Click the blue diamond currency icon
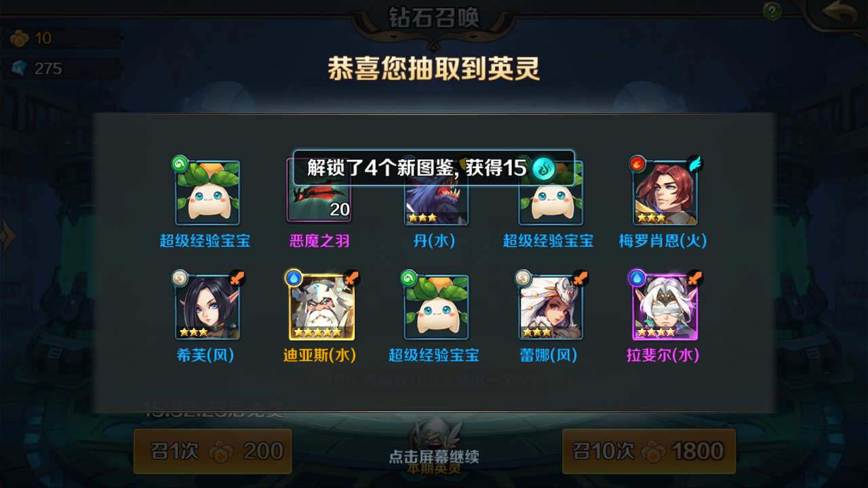868x488 pixels. [20, 68]
